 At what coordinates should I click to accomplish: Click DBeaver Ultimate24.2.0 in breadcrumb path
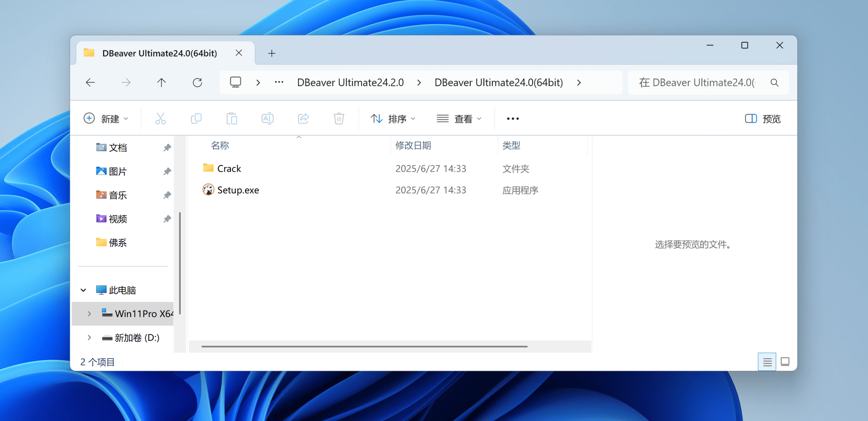(350, 82)
